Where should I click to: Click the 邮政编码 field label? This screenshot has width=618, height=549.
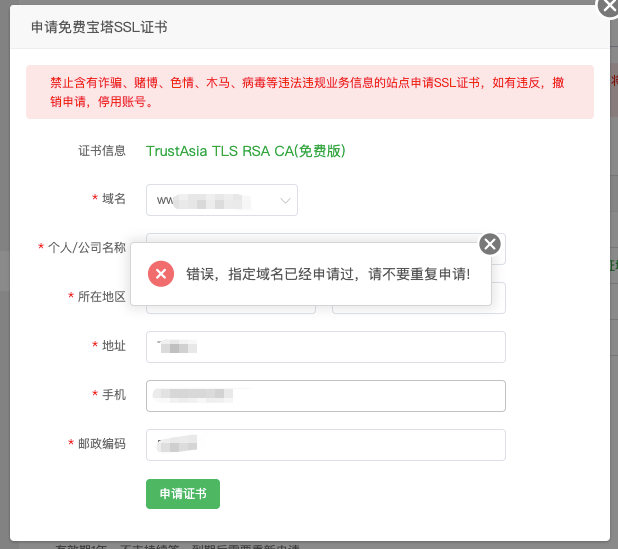[102, 444]
